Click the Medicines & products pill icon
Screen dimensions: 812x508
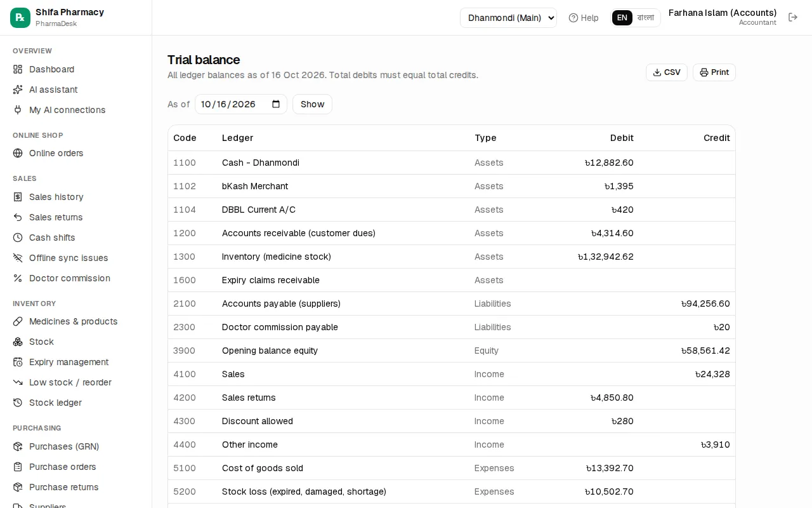point(18,321)
